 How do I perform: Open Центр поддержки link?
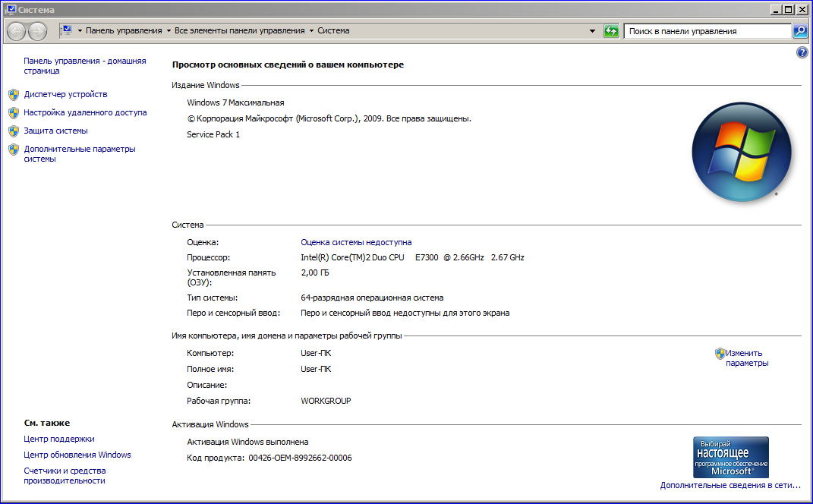[59, 439]
